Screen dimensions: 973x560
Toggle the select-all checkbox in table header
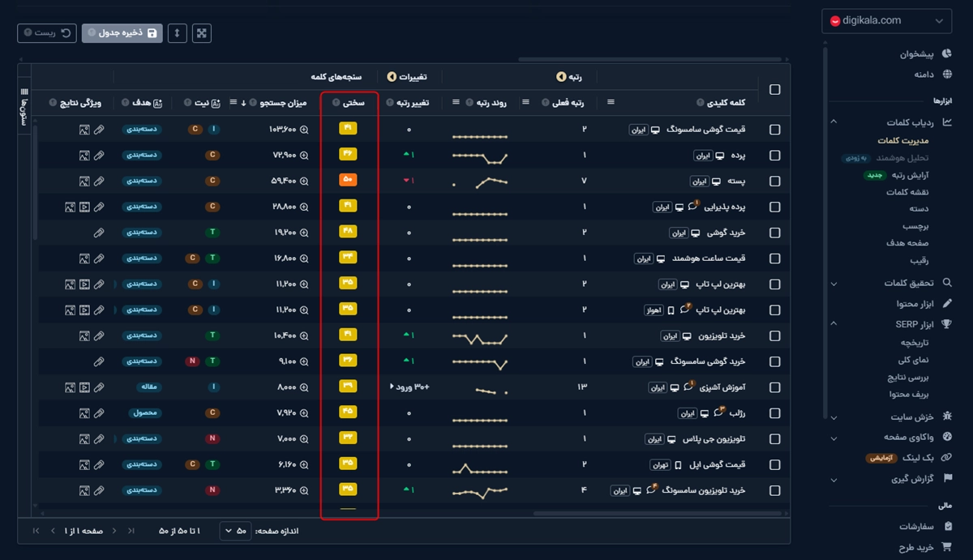point(774,89)
